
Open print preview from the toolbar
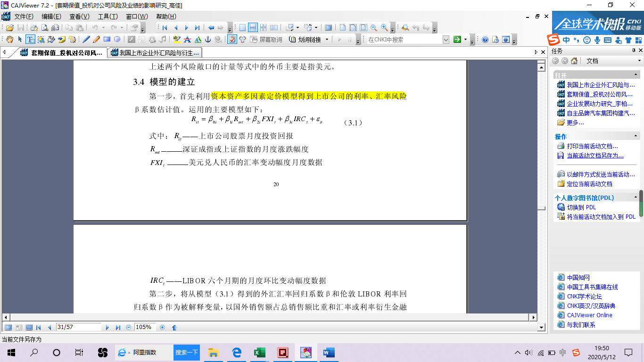(x=44, y=28)
